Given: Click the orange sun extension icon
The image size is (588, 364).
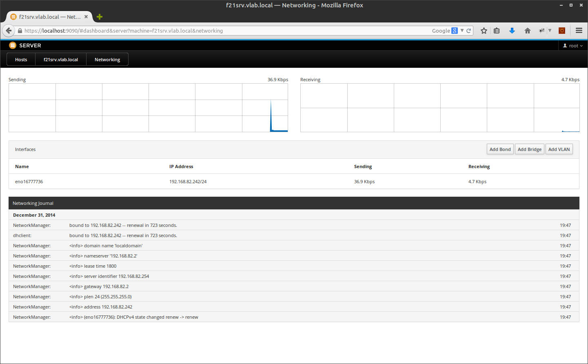Looking at the screenshot, I should (562, 31).
